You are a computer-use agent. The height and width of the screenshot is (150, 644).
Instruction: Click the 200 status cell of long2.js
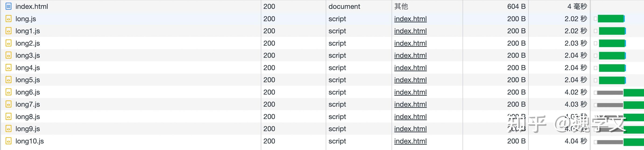[x=269, y=43]
